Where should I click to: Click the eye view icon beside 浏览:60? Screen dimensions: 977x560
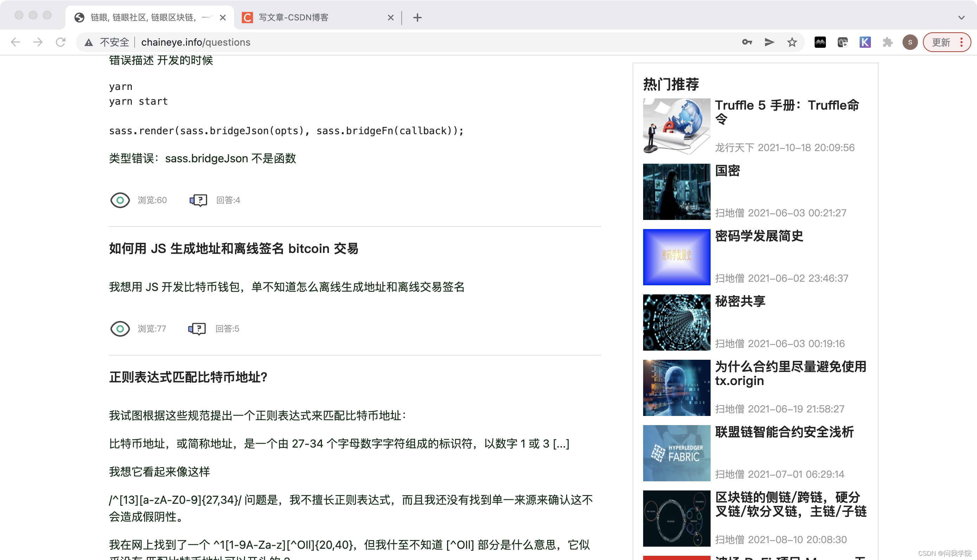pos(120,200)
